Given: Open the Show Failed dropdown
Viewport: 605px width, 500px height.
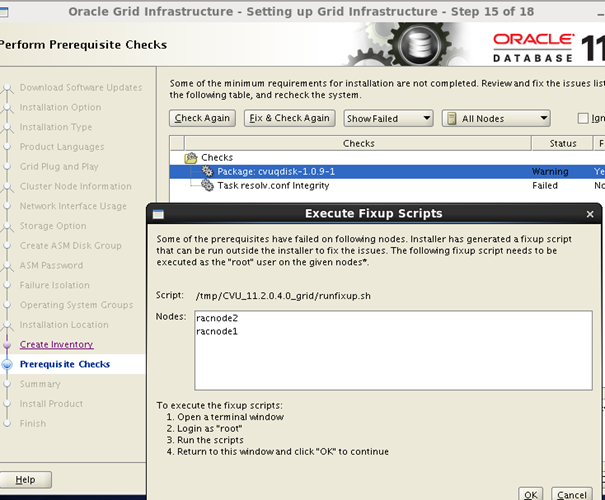Looking at the screenshot, I should [x=389, y=118].
